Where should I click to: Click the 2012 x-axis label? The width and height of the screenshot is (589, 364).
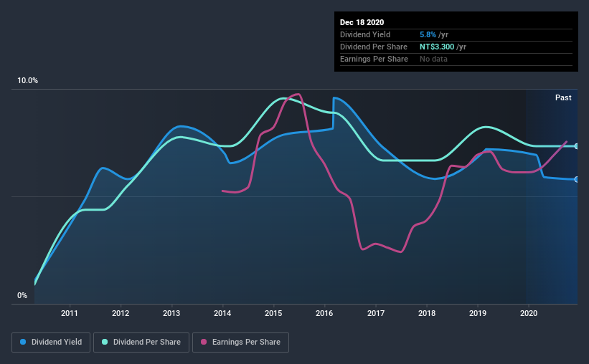pyautogui.click(x=121, y=313)
